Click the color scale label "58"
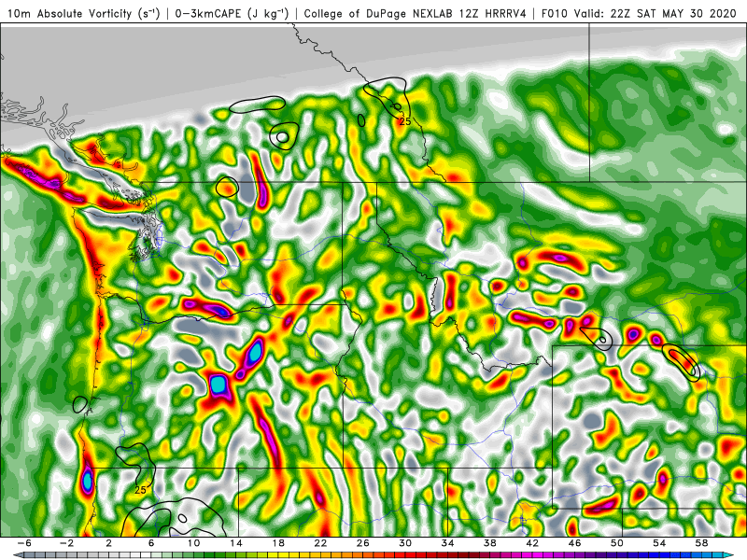The image size is (747, 560). (701, 543)
